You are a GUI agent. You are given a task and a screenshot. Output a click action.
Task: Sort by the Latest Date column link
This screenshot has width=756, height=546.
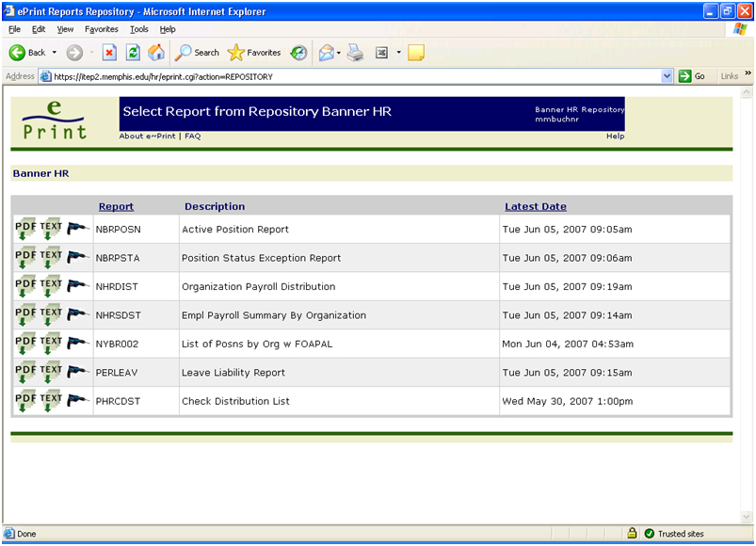535,206
